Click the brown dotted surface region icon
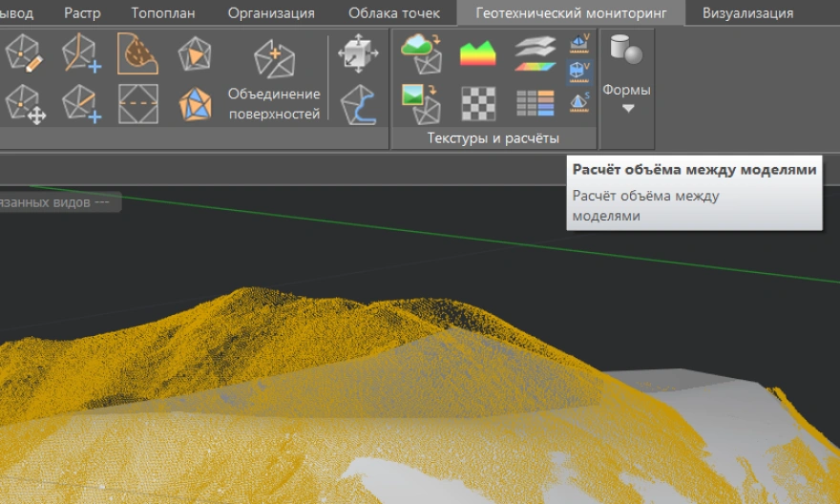 point(138,53)
